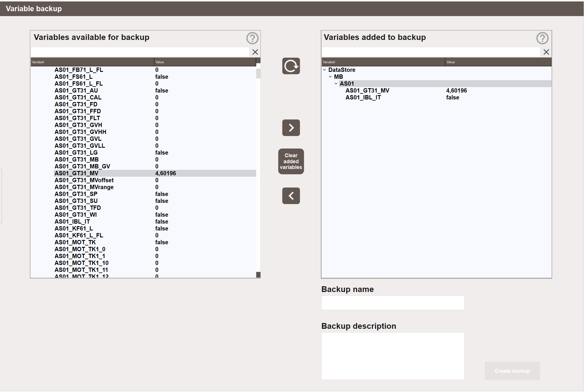Sort available list by Value column header

(205, 62)
